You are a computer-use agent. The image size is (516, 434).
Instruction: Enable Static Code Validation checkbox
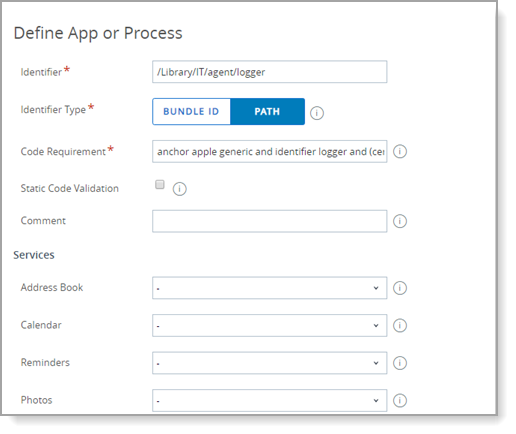(160, 184)
